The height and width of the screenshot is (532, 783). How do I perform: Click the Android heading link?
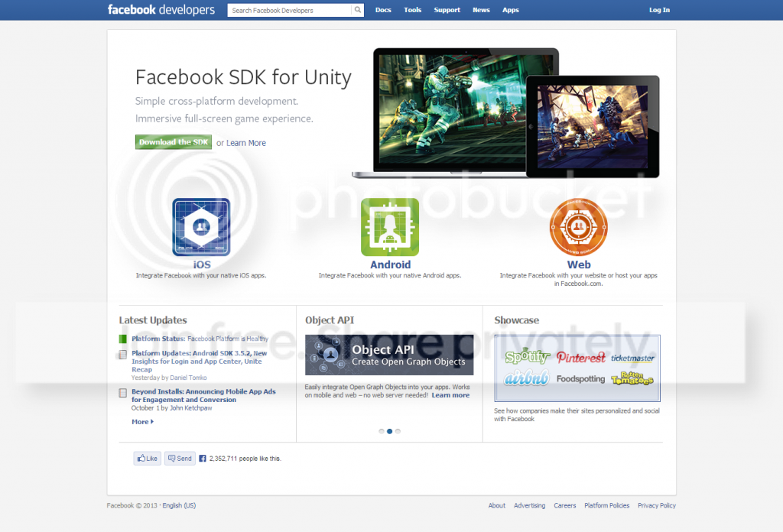pos(391,264)
